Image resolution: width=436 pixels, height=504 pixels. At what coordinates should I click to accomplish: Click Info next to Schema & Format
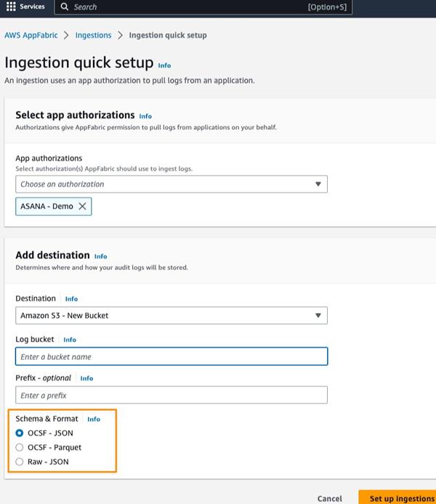tap(94, 419)
